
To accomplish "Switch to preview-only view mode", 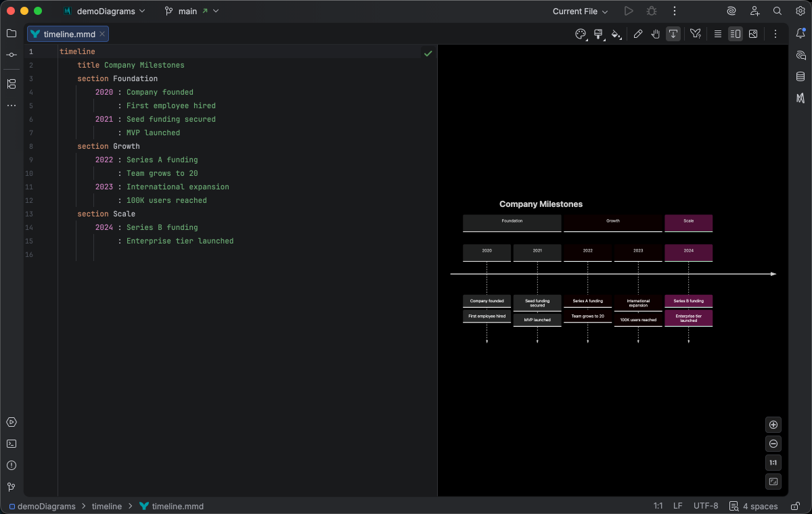I will point(753,34).
